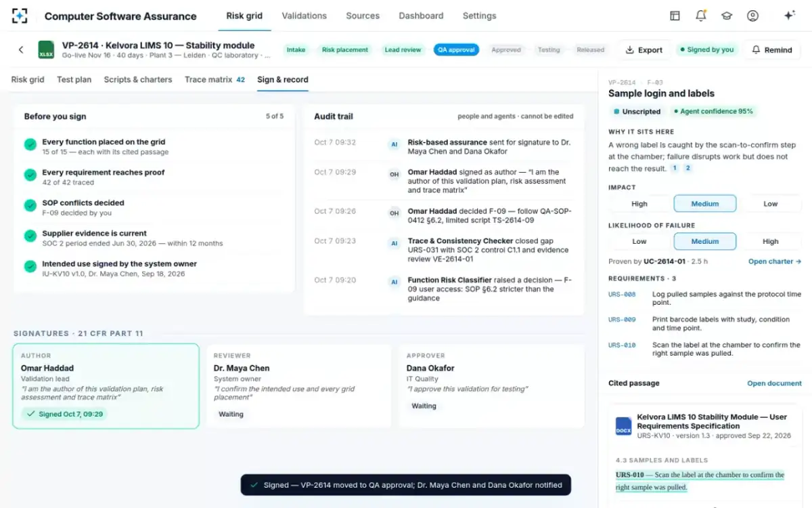Click the Signed by you status button
This screenshot has width=812, height=508.
pos(706,49)
